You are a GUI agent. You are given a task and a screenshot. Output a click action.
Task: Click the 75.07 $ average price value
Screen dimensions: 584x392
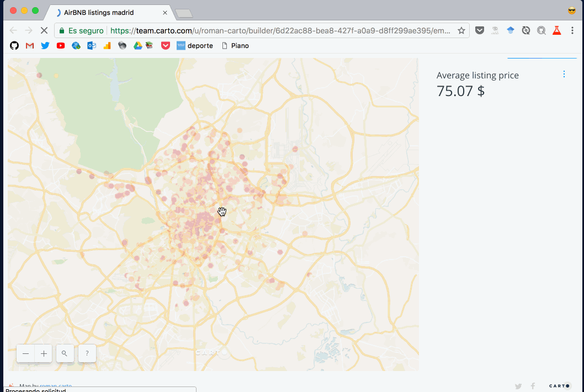[460, 91]
